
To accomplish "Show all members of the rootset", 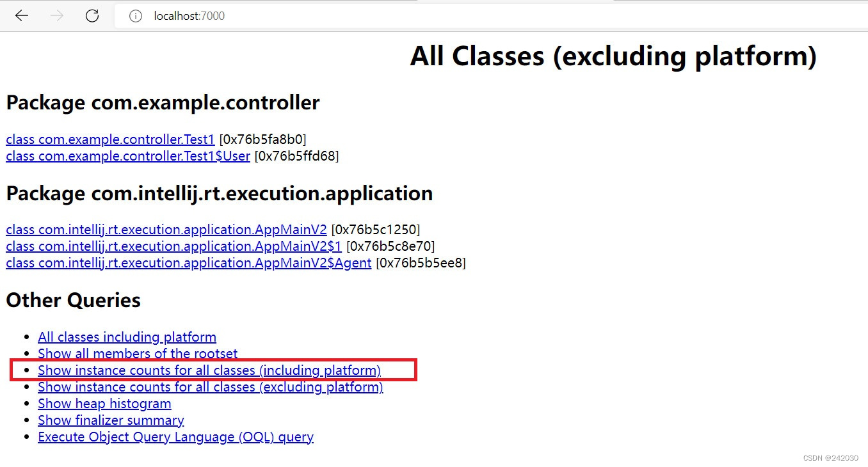I will 138,354.
